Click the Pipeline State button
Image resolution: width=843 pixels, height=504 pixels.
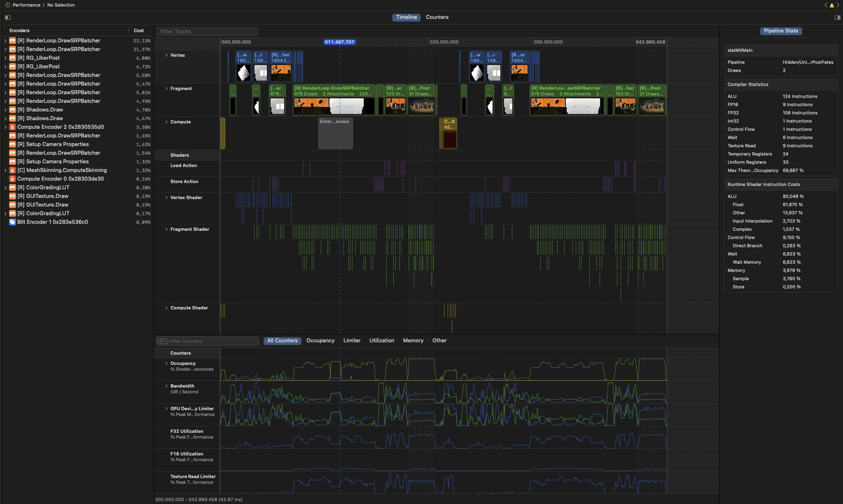[x=781, y=31]
